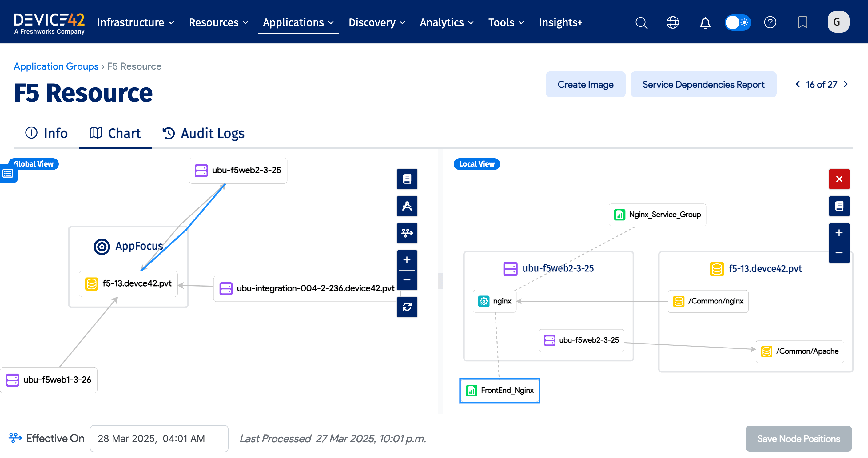
Task: Open the bookmarks panel
Action: click(x=802, y=22)
